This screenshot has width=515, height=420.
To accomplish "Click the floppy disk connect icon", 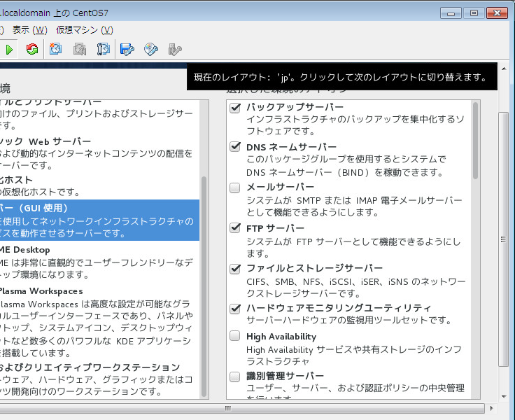I will [x=127, y=49].
